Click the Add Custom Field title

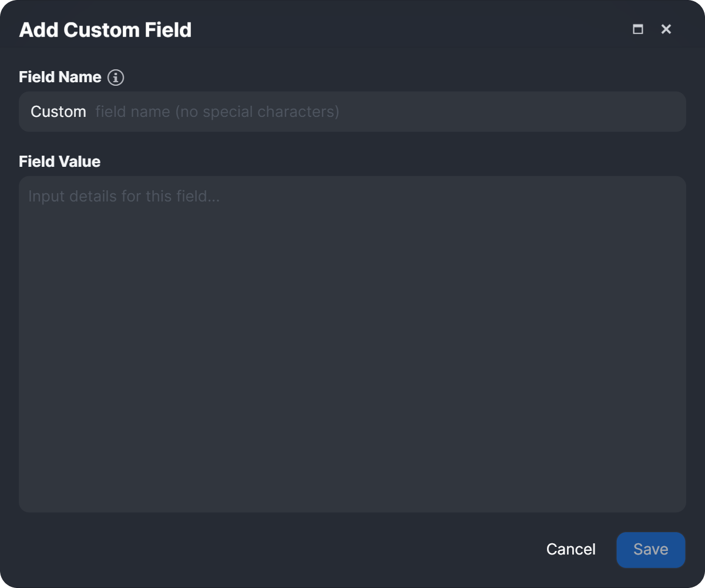[x=105, y=30]
